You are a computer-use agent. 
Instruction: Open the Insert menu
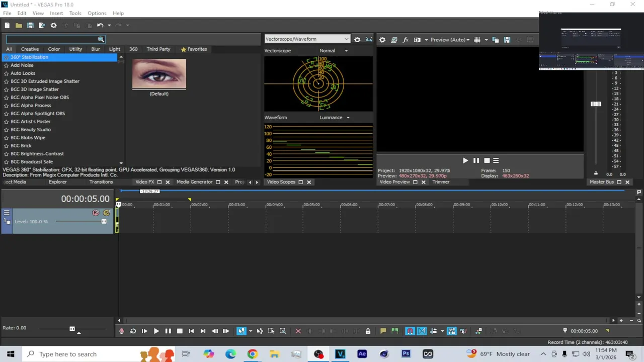56,13
